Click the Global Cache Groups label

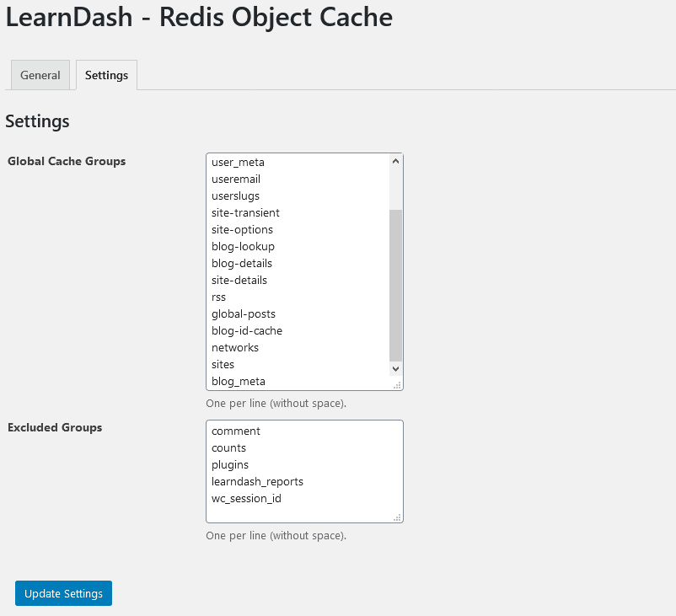pyautogui.click(x=67, y=161)
